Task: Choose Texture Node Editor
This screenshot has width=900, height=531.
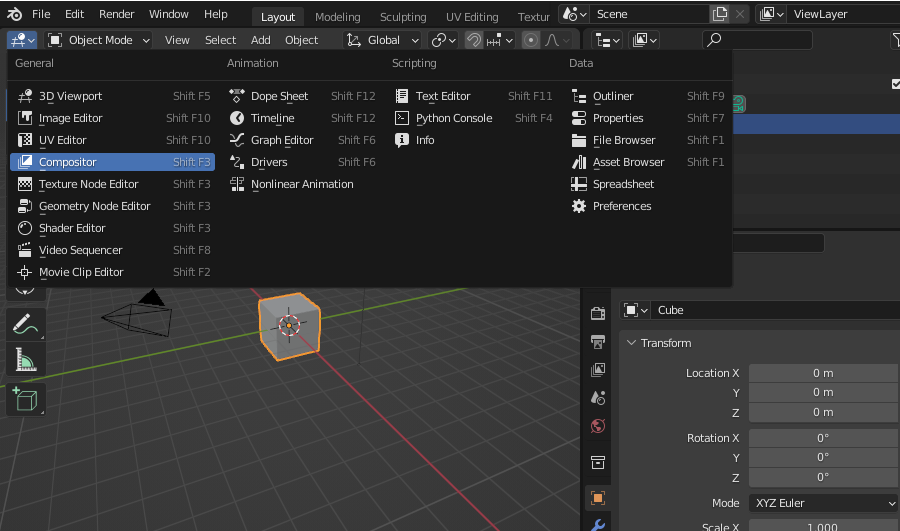Action: (112, 184)
